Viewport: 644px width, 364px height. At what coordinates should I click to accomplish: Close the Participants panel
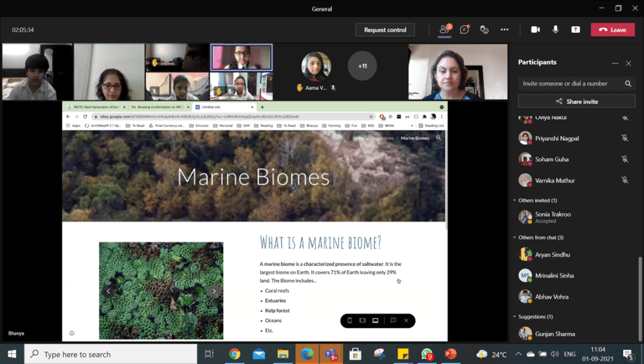pyautogui.click(x=628, y=63)
